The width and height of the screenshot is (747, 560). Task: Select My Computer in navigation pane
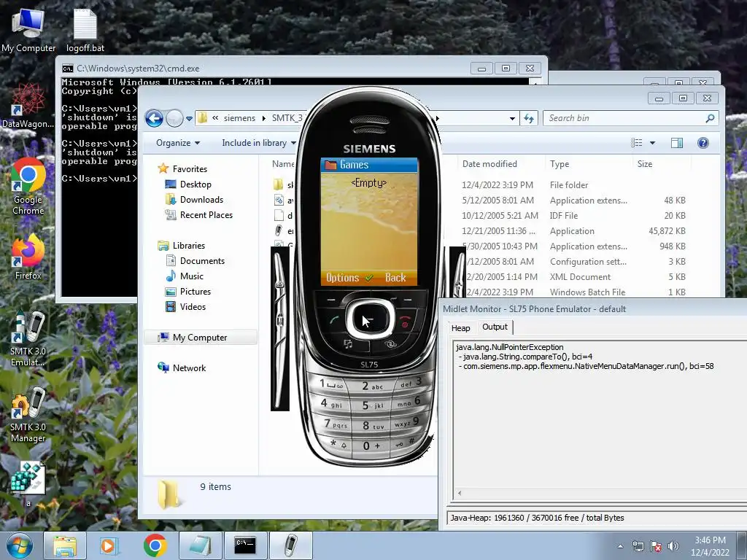pos(200,337)
